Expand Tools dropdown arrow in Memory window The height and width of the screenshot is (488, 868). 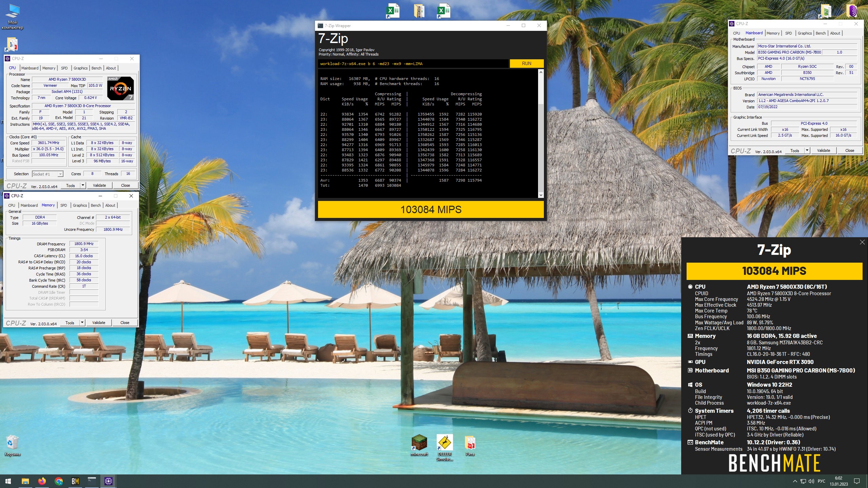pyautogui.click(x=82, y=323)
